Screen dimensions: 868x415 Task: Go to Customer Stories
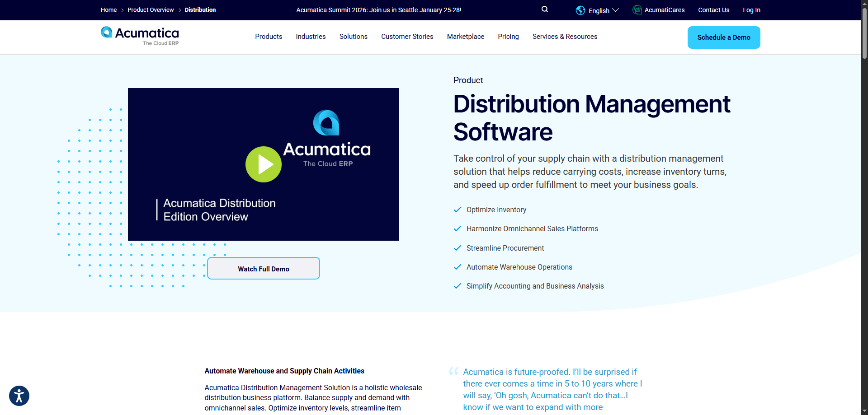[407, 37]
